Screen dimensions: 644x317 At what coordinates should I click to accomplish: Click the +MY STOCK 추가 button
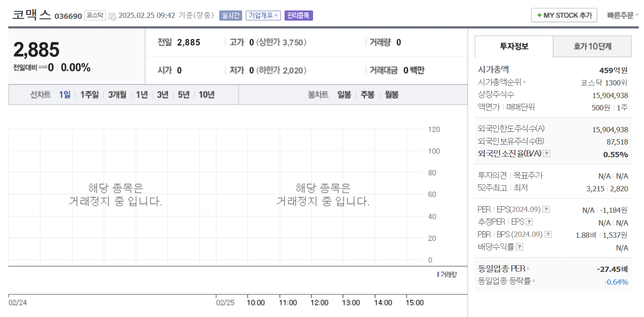564,14
